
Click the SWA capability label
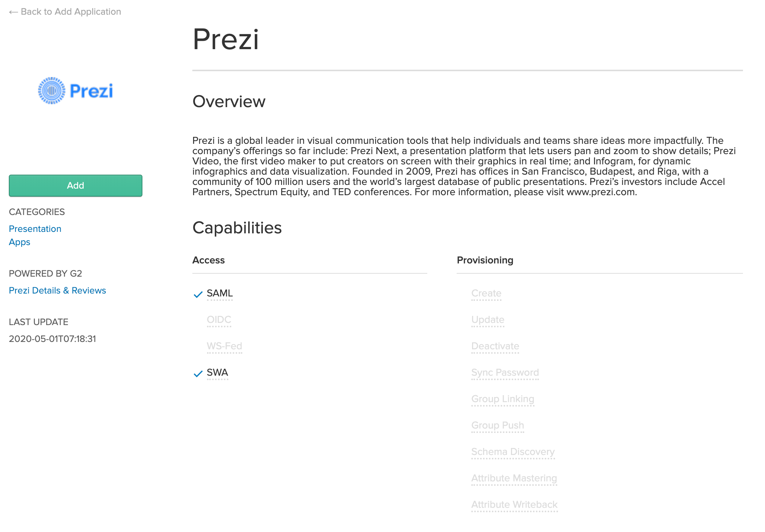click(217, 372)
